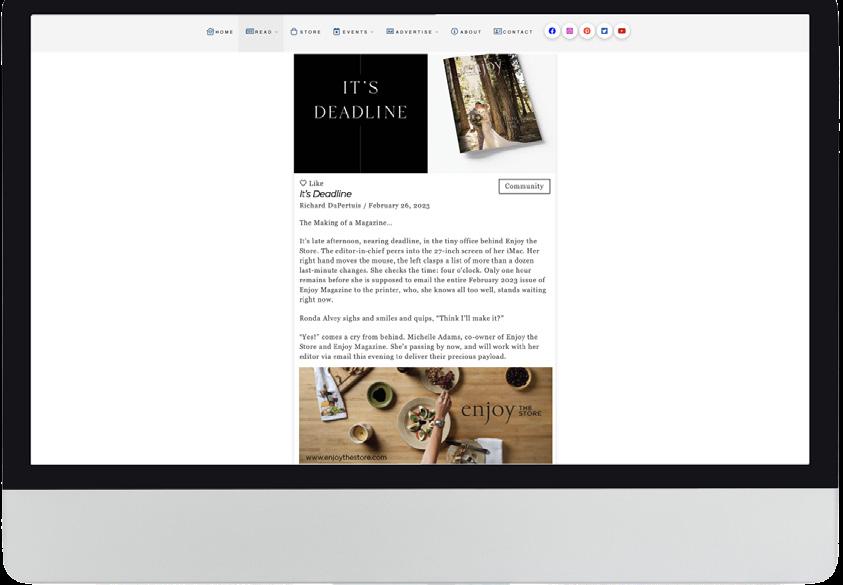Open the Store menu item
The width and height of the screenshot is (843, 585).
305,32
